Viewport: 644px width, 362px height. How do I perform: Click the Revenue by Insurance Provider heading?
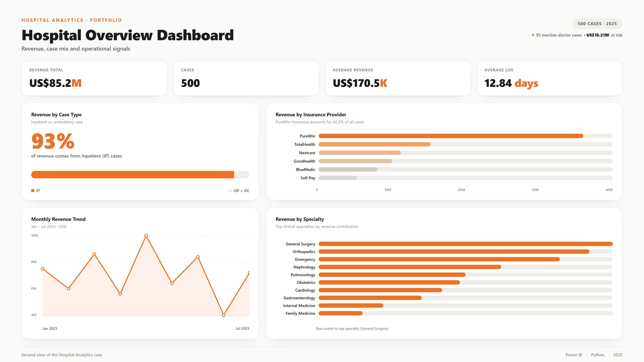[311, 114]
